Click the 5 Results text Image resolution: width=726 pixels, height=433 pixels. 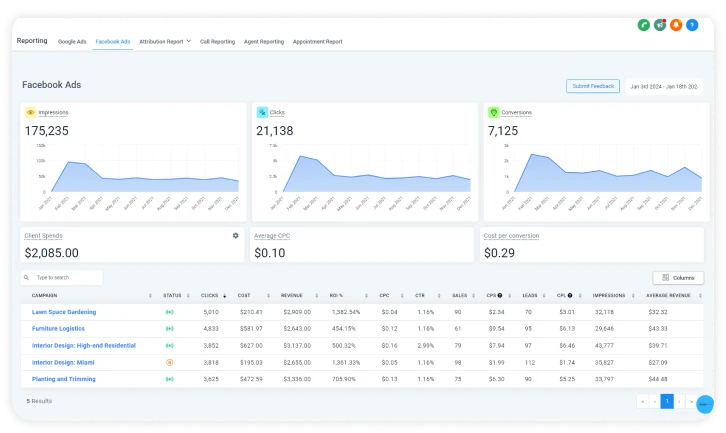[x=39, y=401]
